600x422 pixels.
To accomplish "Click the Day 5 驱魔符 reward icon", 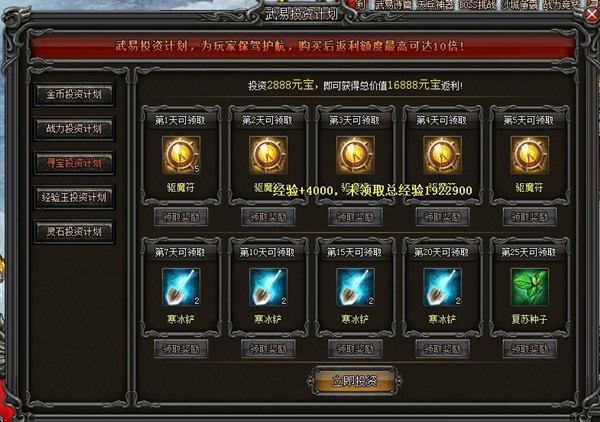I will pos(530,155).
